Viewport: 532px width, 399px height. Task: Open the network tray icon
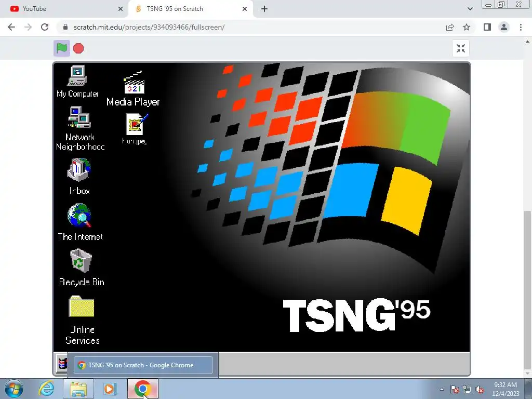coord(467,389)
